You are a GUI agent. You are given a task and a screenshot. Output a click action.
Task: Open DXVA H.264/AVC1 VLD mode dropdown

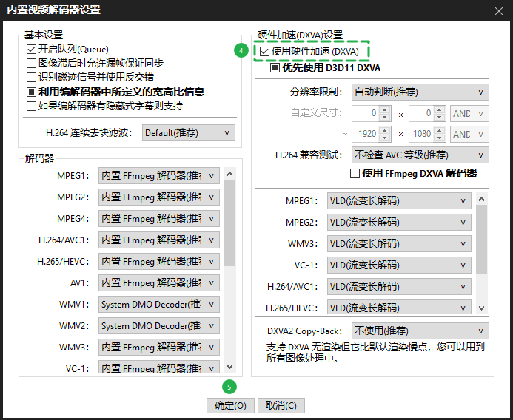pos(399,286)
